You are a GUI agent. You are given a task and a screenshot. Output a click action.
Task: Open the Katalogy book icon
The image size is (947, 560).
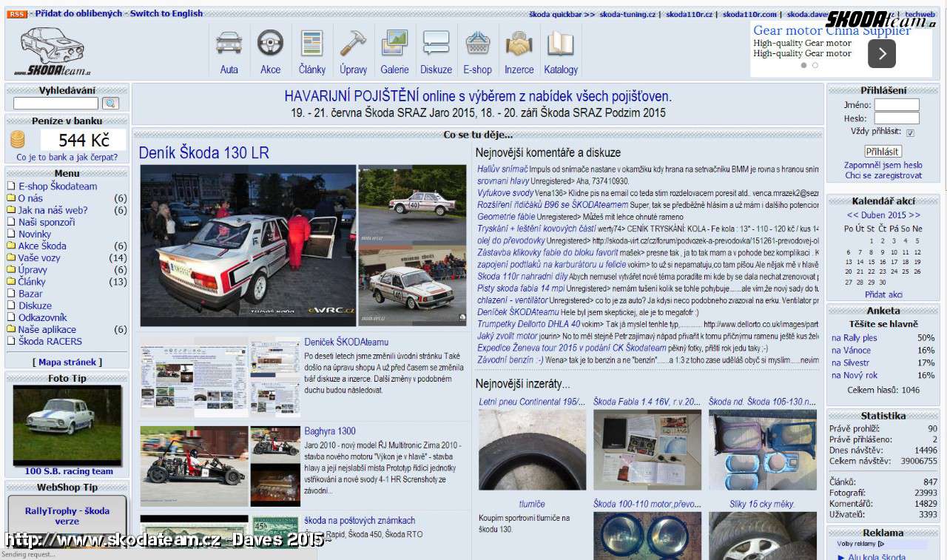(x=560, y=44)
